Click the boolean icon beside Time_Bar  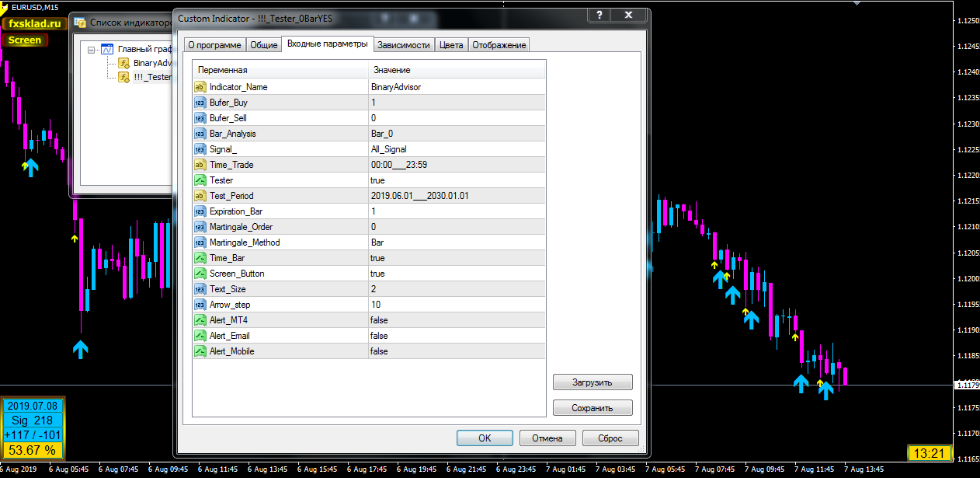200,258
